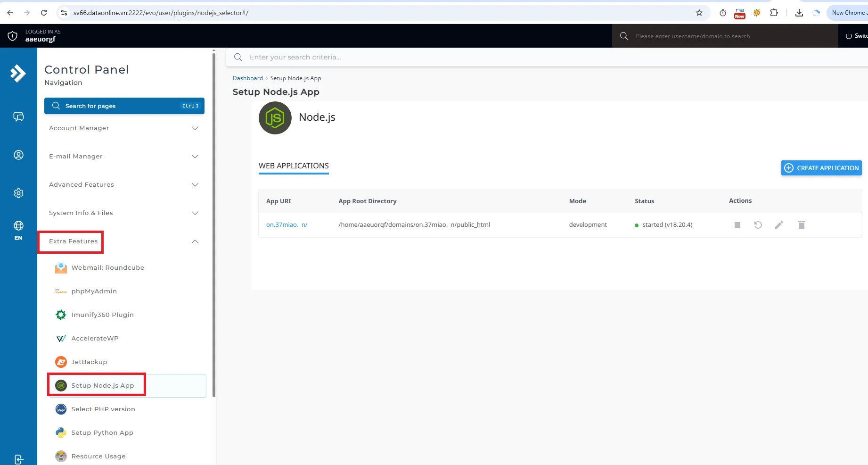
Task: Click the shield icon beside logged-in user
Action: click(13, 36)
